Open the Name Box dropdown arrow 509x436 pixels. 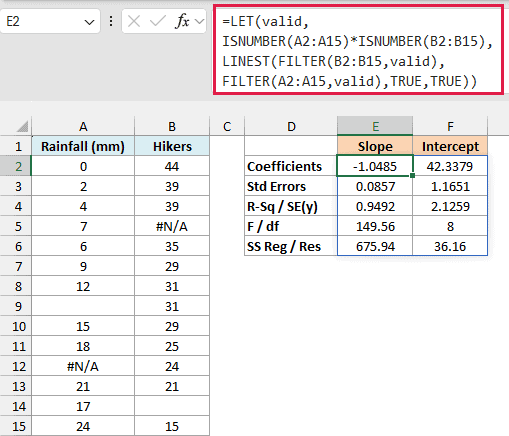click(x=89, y=22)
